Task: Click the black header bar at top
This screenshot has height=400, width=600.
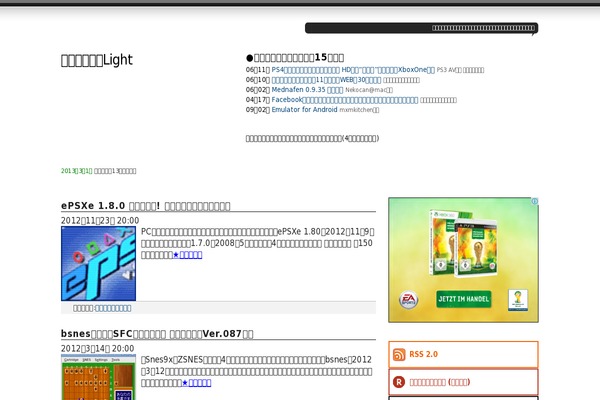Action: (422, 28)
